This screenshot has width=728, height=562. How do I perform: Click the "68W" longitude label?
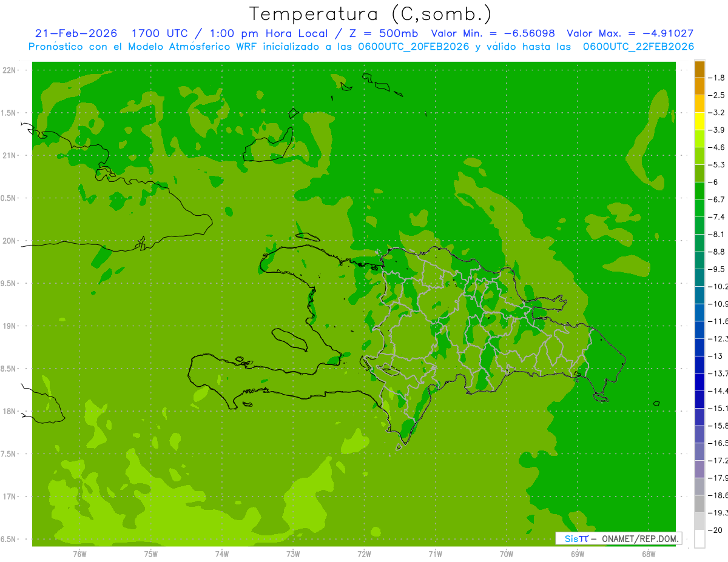click(x=648, y=554)
